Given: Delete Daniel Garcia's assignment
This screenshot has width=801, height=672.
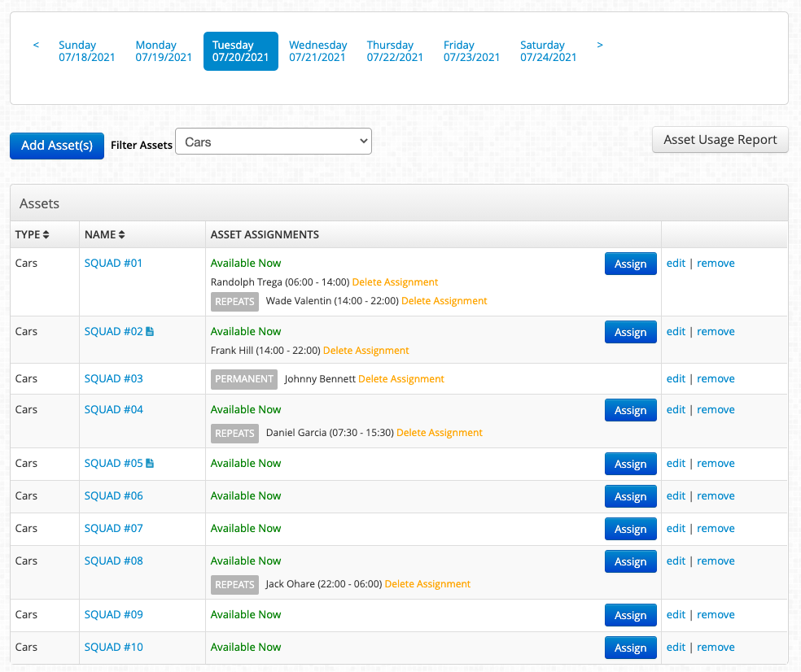Looking at the screenshot, I should 440,433.
